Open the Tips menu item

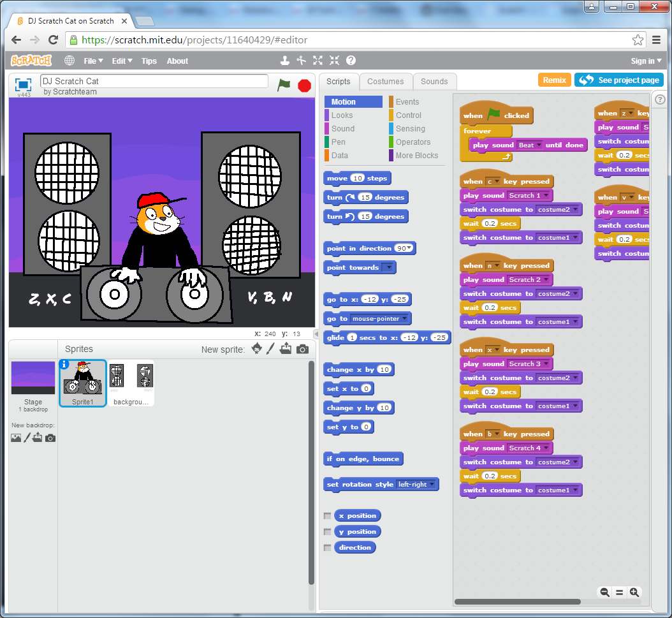click(x=149, y=61)
